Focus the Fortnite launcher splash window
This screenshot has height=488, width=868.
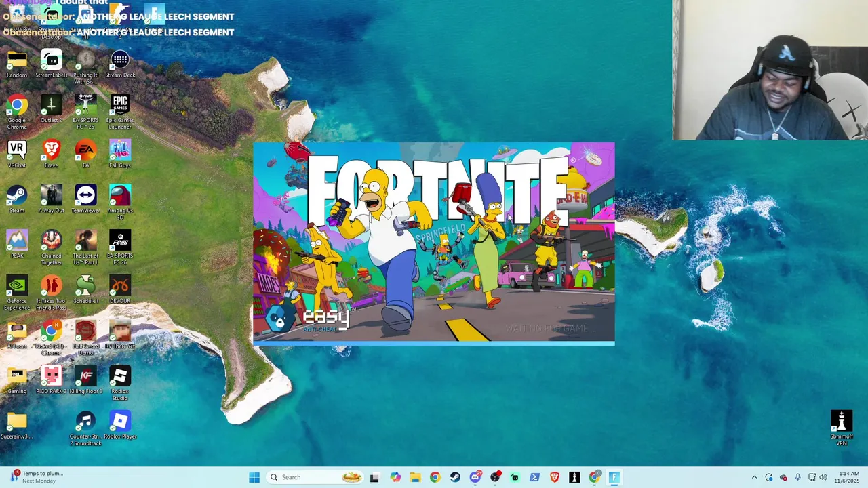tap(434, 244)
